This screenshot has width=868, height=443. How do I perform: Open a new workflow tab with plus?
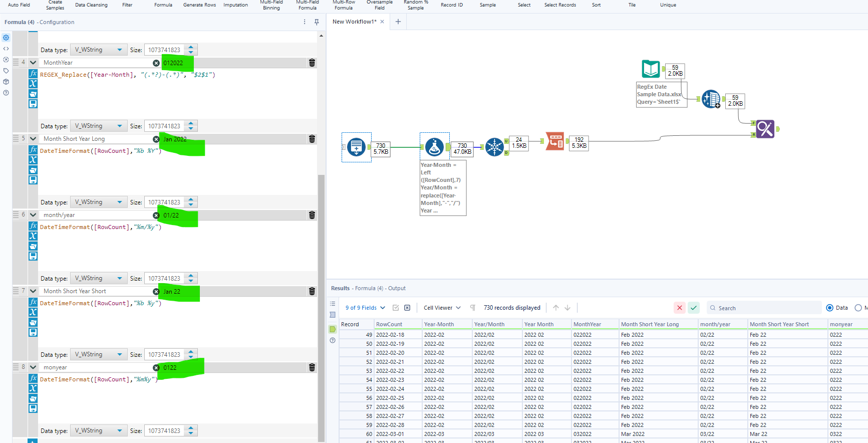[398, 22]
